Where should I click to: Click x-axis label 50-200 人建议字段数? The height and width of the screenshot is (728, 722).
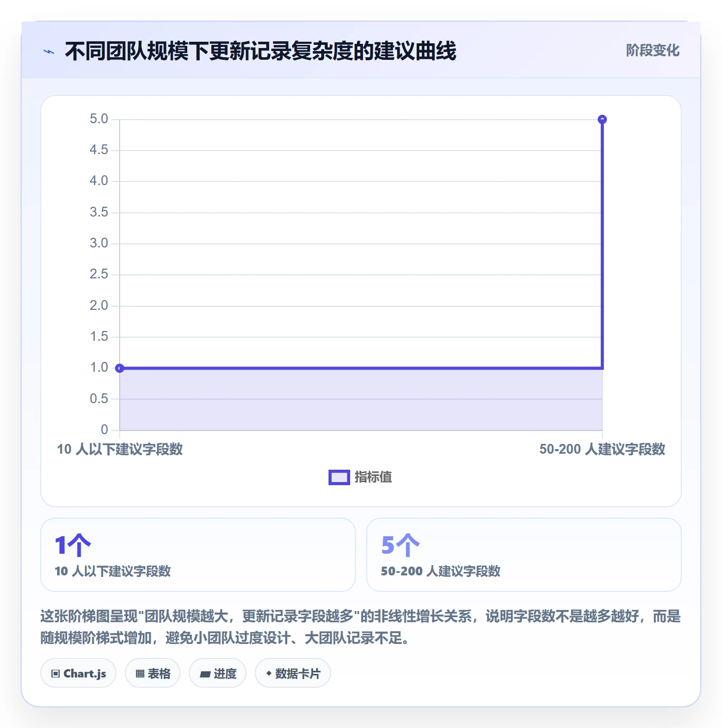(x=602, y=449)
